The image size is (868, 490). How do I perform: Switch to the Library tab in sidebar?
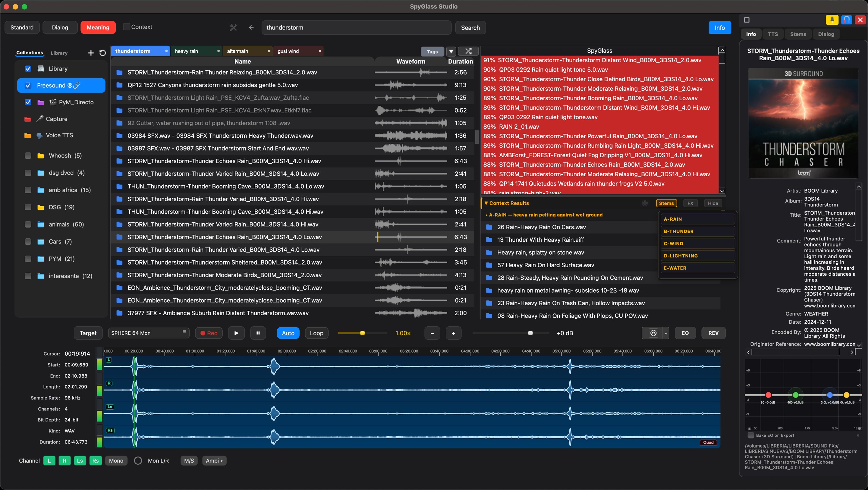pos(59,53)
